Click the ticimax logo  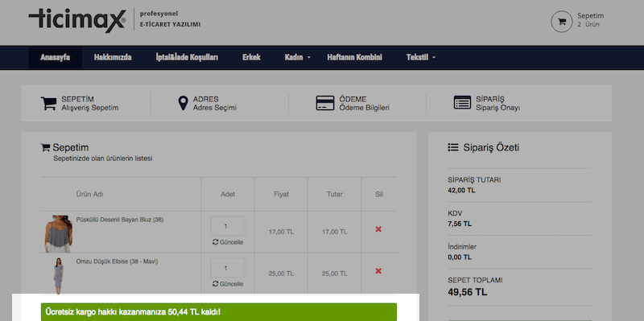77,19
